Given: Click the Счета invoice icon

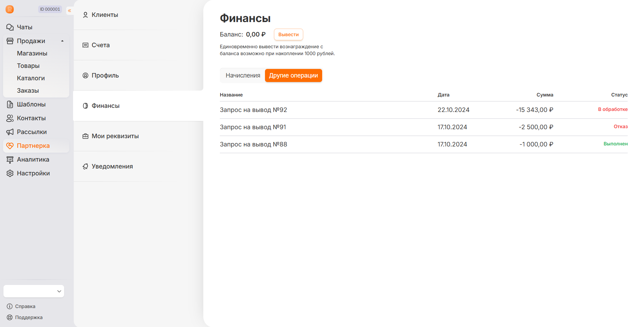Looking at the screenshot, I should point(85,45).
